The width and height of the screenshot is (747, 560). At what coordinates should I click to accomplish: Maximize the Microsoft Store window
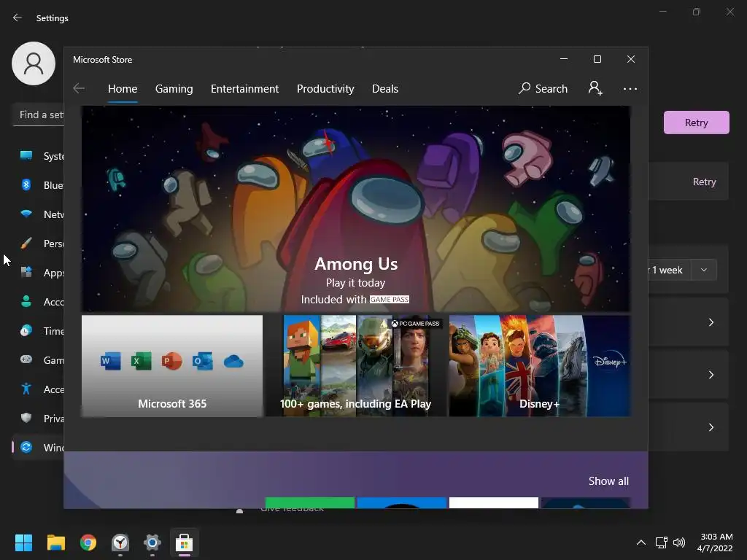click(x=597, y=59)
